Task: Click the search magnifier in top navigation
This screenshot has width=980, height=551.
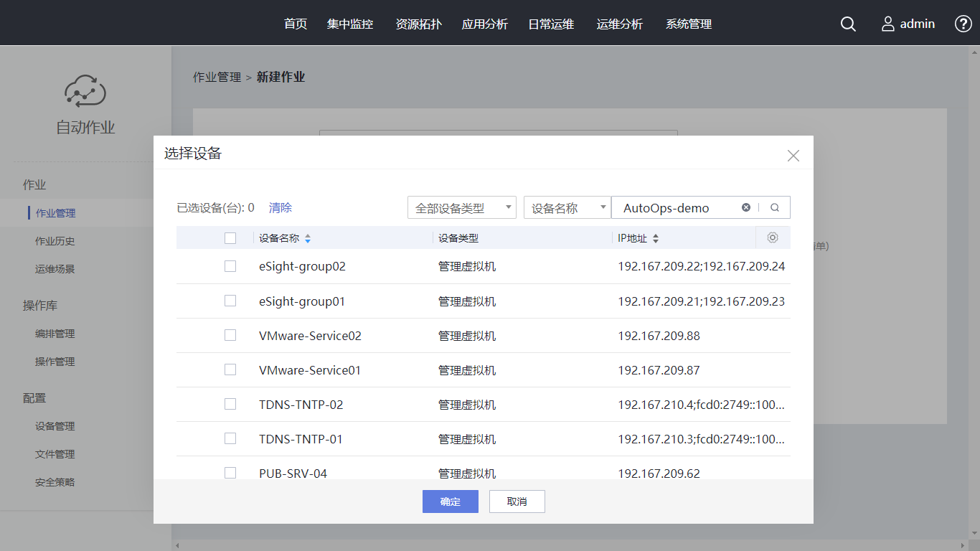Action: pyautogui.click(x=848, y=24)
